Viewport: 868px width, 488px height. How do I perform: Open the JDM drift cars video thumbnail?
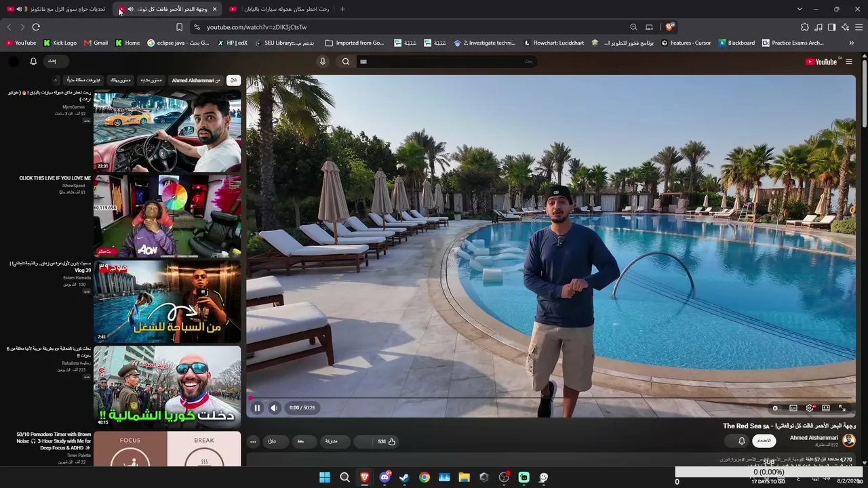167,131
